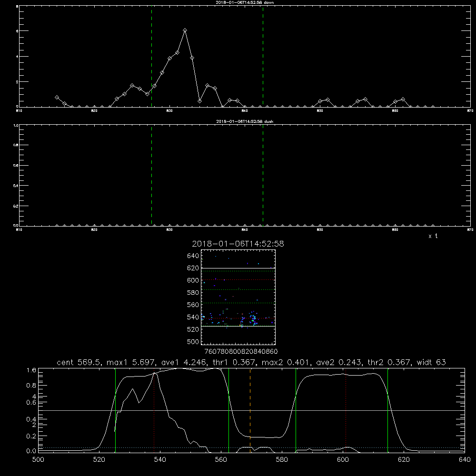The width and height of the screenshot is (476, 476).
Task: Select the large timestamp title above scatter image
Action: tap(238, 244)
